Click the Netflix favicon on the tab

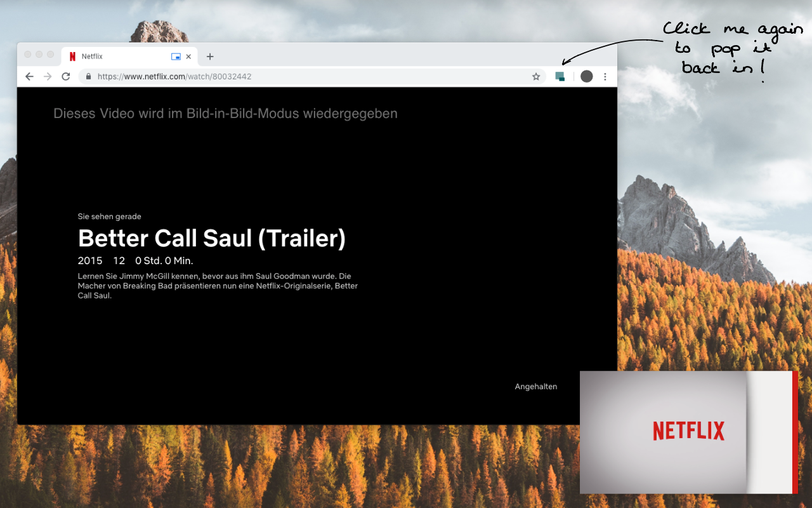click(x=72, y=57)
